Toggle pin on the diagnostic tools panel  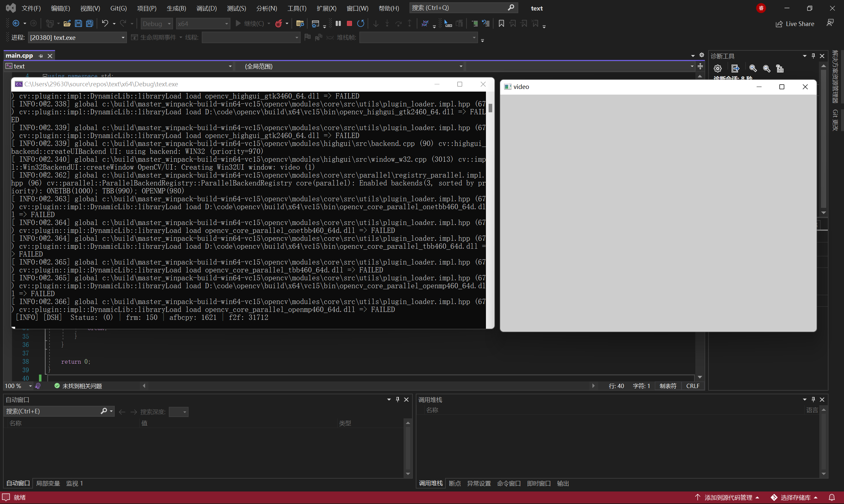point(813,56)
